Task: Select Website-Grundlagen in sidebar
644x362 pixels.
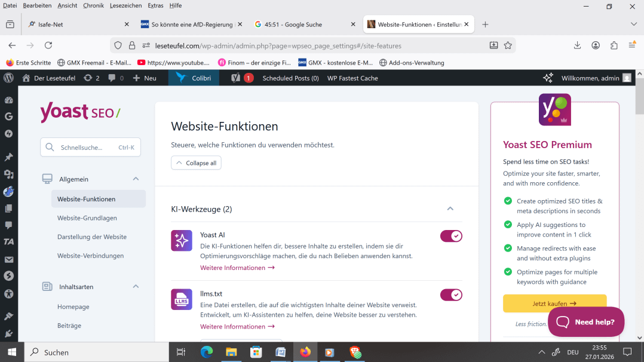Action: point(87,218)
